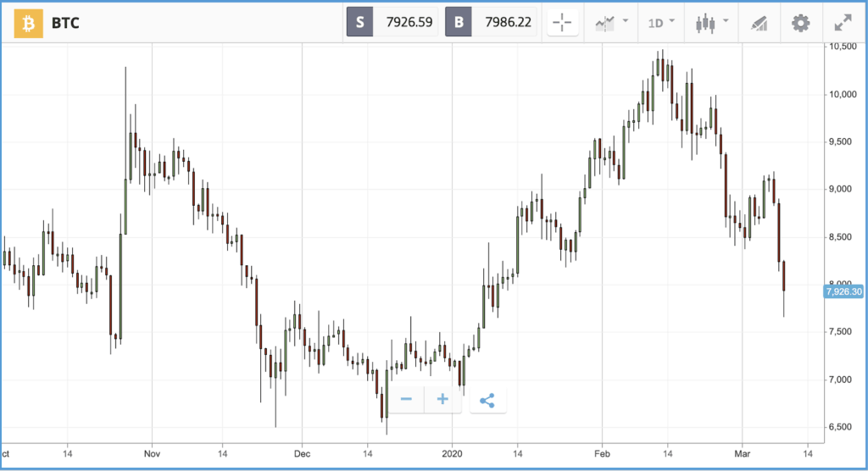Image resolution: width=868 pixels, height=471 pixels.
Task: Expand the studies dropdown arrow
Action: (x=626, y=21)
